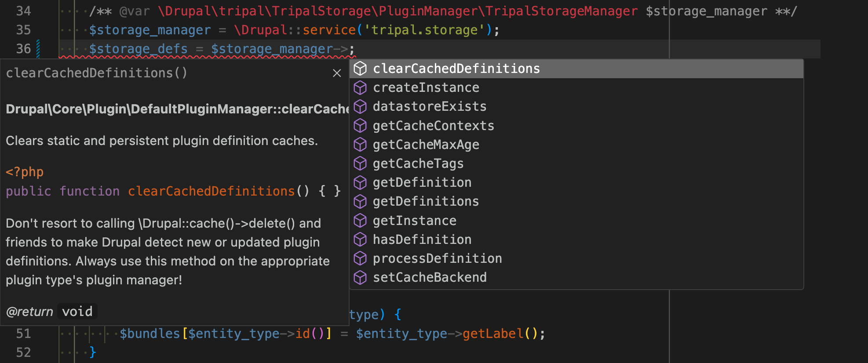Click the method icon beside getCacheContexts
868x363 pixels.
(x=360, y=126)
